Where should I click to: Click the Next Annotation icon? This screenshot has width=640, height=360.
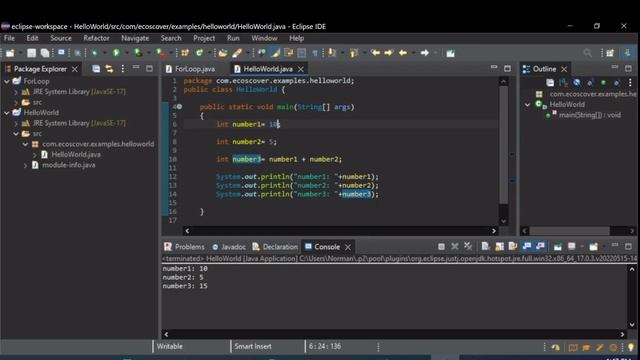click(332, 53)
